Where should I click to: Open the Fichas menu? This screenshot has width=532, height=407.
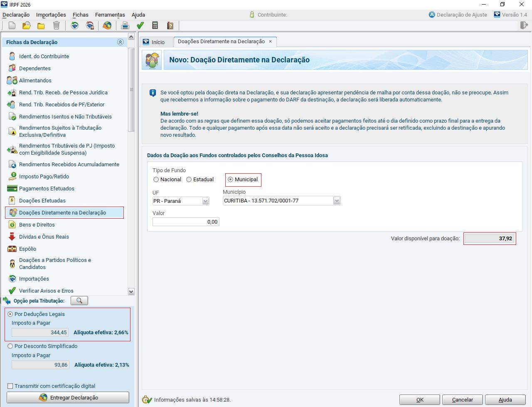coord(80,15)
